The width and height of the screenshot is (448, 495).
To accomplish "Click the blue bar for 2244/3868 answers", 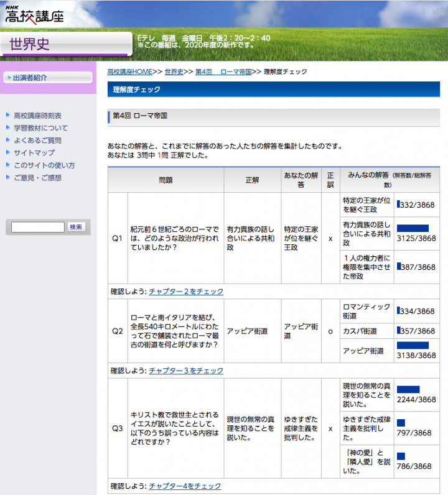I will [x=408, y=389].
